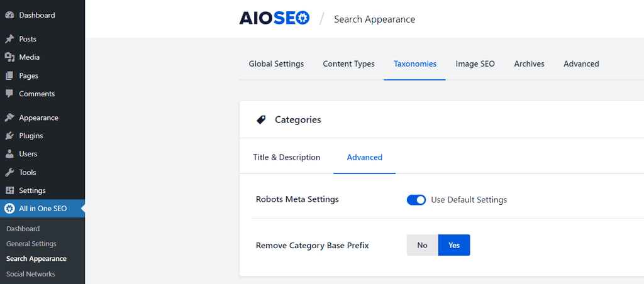Click the Dashboard gauge icon in sidebar

click(9, 15)
